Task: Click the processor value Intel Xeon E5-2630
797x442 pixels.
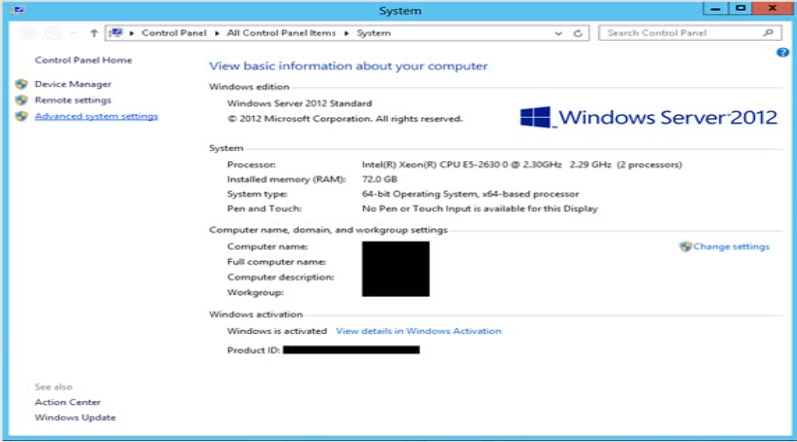Action: click(522, 165)
